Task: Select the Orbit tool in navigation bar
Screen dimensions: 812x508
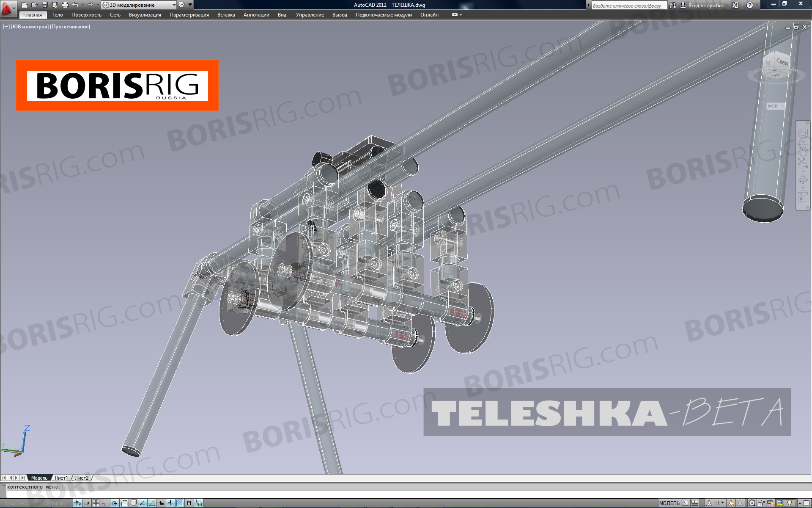Action: [x=803, y=180]
